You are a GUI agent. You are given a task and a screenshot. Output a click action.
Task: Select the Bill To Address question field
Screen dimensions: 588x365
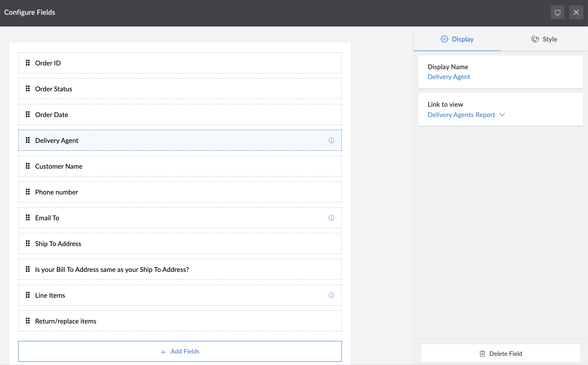[180, 269]
